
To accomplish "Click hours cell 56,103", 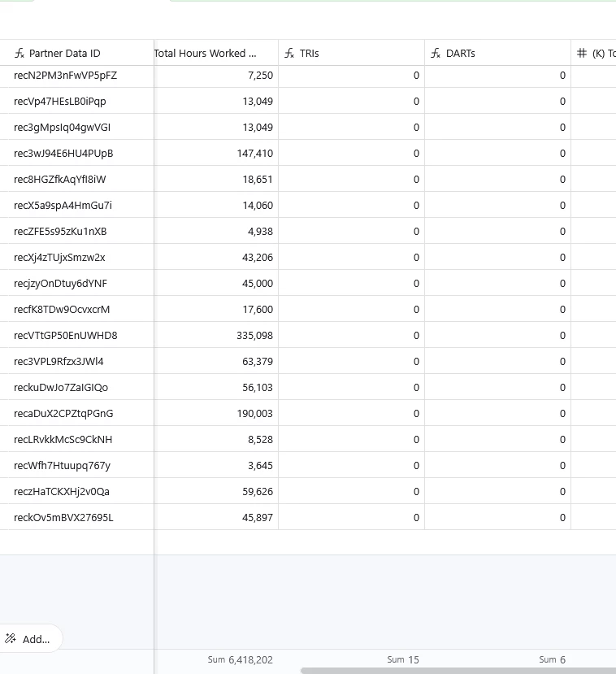I will pyautogui.click(x=216, y=387).
